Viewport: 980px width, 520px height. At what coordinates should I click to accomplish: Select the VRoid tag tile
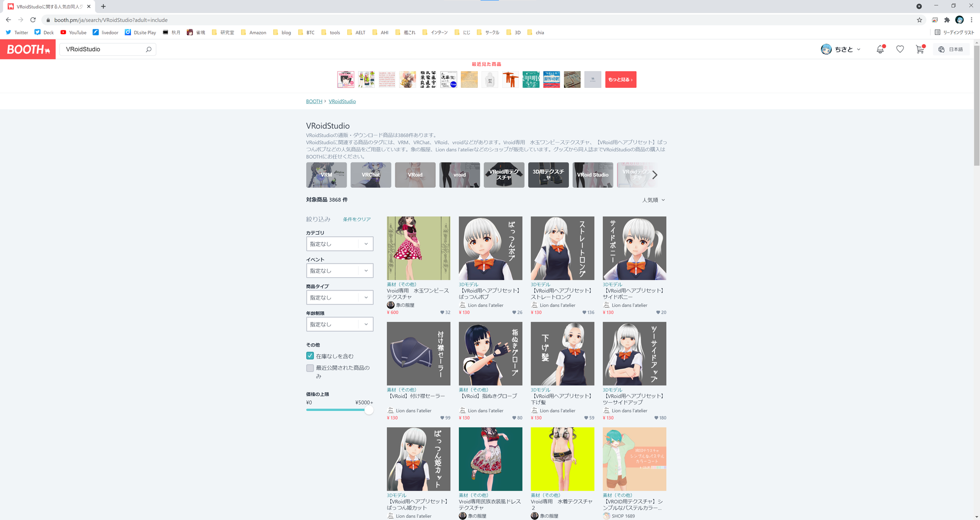coord(415,175)
